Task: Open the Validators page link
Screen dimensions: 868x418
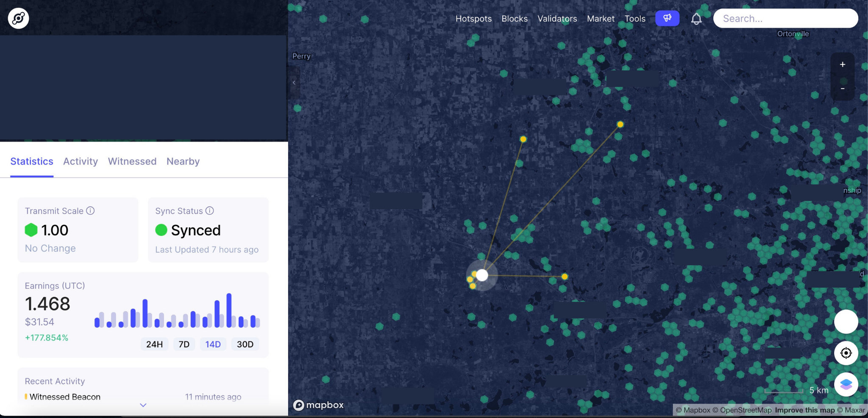Action: click(x=557, y=19)
